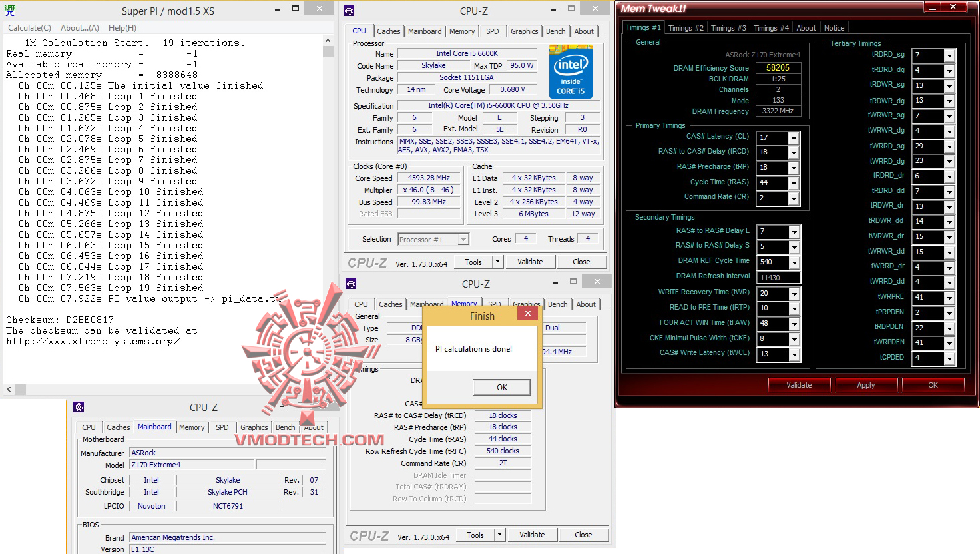Viewport: 980px width, 554px height.
Task: Click the Checksum: D2BE0817 line in Super PI
Action: (60, 320)
